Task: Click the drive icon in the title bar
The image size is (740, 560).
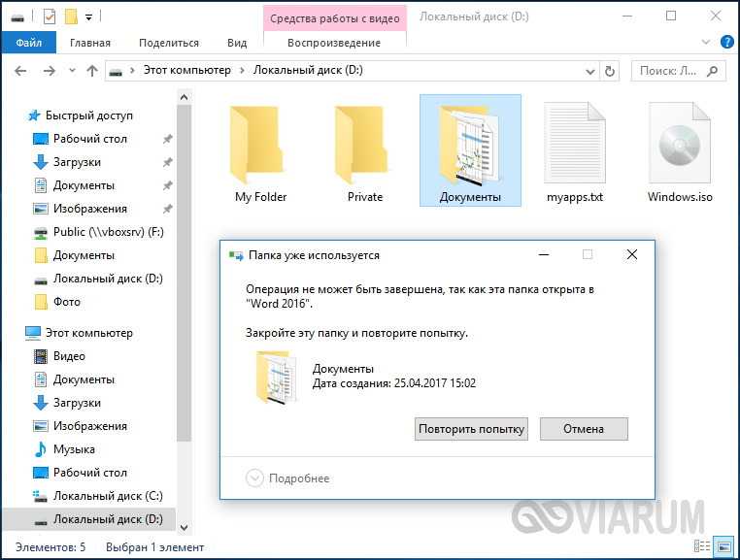Action: pyautogui.click(x=17, y=17)
